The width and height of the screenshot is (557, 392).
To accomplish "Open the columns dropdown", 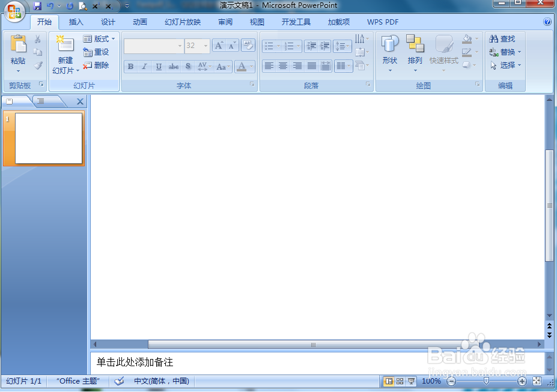I will (343, 66).
